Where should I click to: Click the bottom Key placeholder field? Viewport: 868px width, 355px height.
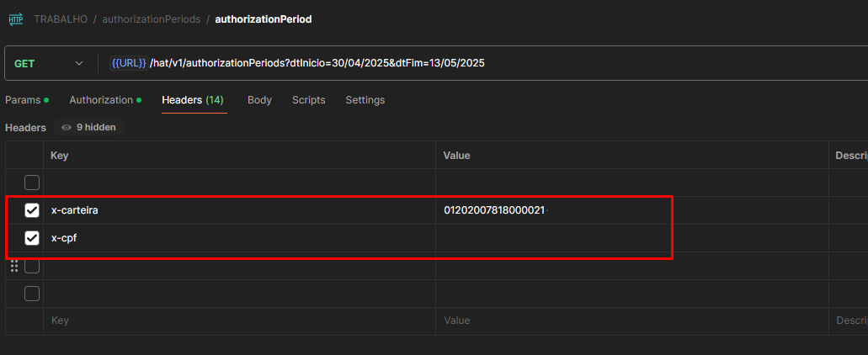pos(236,321)
